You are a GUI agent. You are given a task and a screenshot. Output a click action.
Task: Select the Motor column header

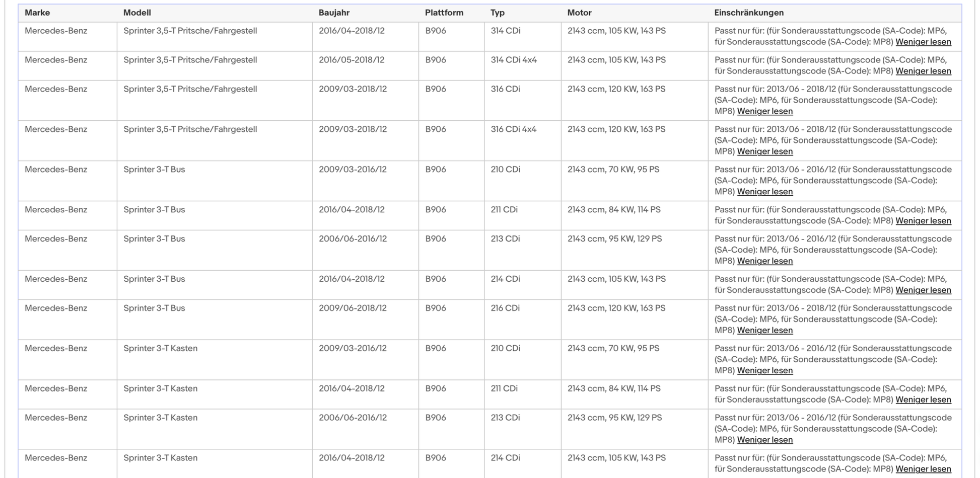click(x=579, y=13)
